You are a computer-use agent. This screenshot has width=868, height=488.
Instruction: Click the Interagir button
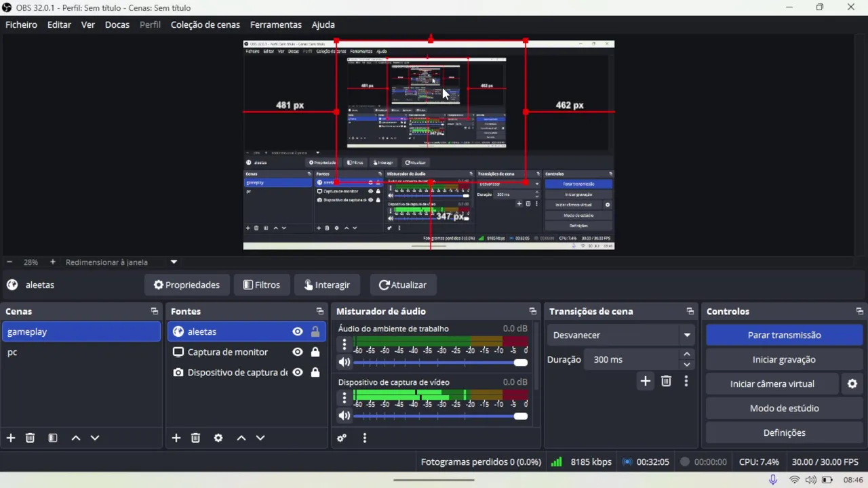click(x=329, y=285)
